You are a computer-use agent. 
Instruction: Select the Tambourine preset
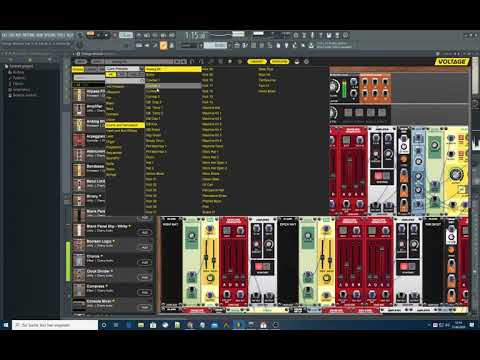[267, 80]
